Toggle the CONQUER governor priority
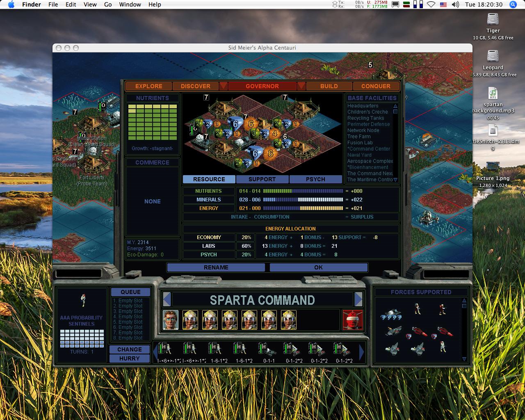 coord(376,86)
